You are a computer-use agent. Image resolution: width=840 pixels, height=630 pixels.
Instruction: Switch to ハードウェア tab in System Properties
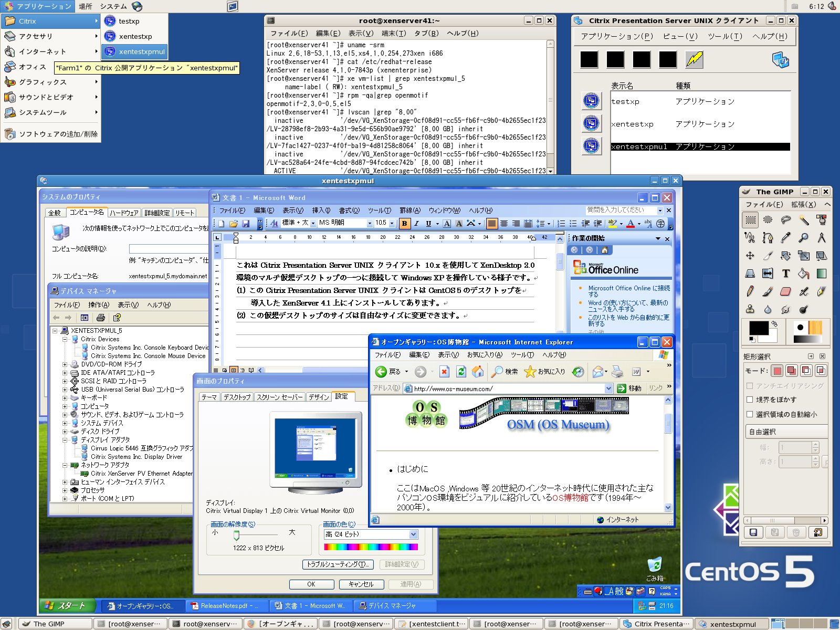124,213
